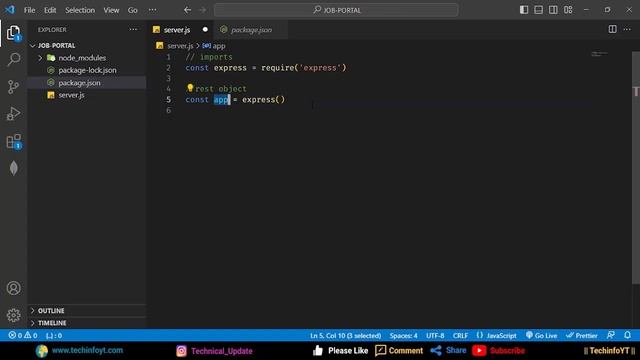The image size is (640, 360).
Task: Click express() call on line 5
Action: coord(263,100)
